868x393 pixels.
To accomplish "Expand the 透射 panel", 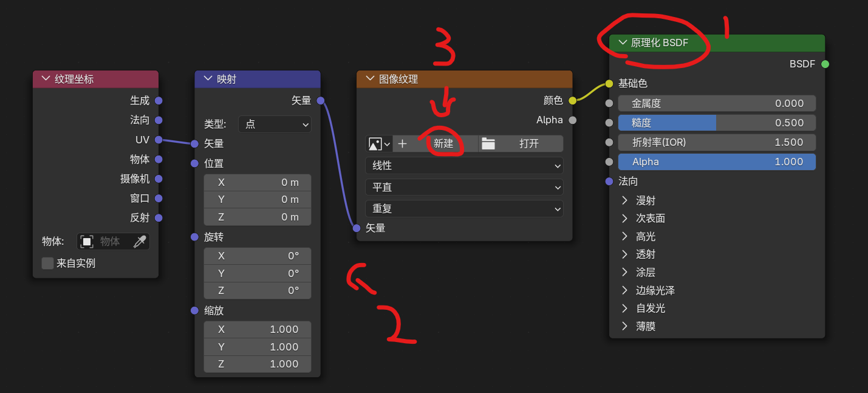I will click(x=624, y=254).
